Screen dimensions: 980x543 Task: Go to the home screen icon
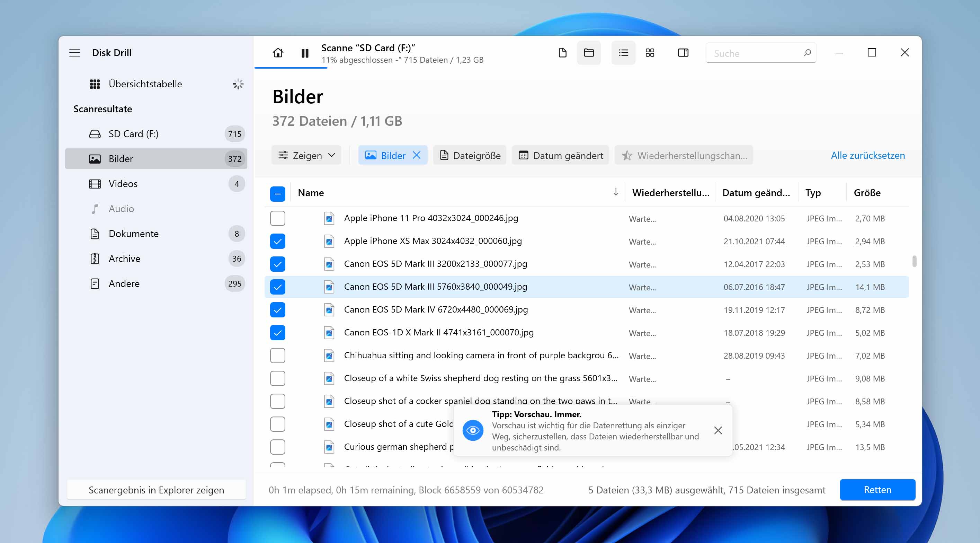tap(278, 53)
